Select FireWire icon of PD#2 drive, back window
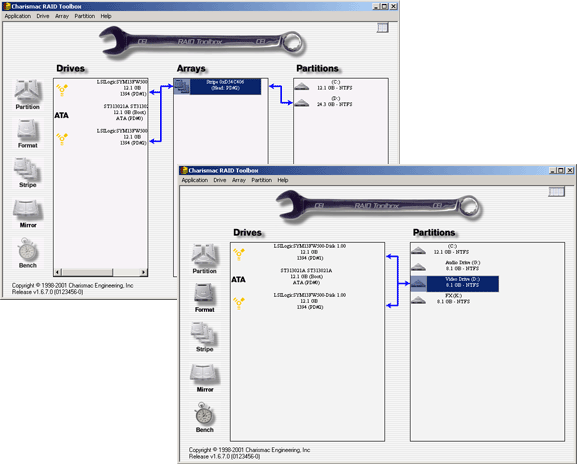The width and height of the screenshot is (577, 464). click(62, 139)
